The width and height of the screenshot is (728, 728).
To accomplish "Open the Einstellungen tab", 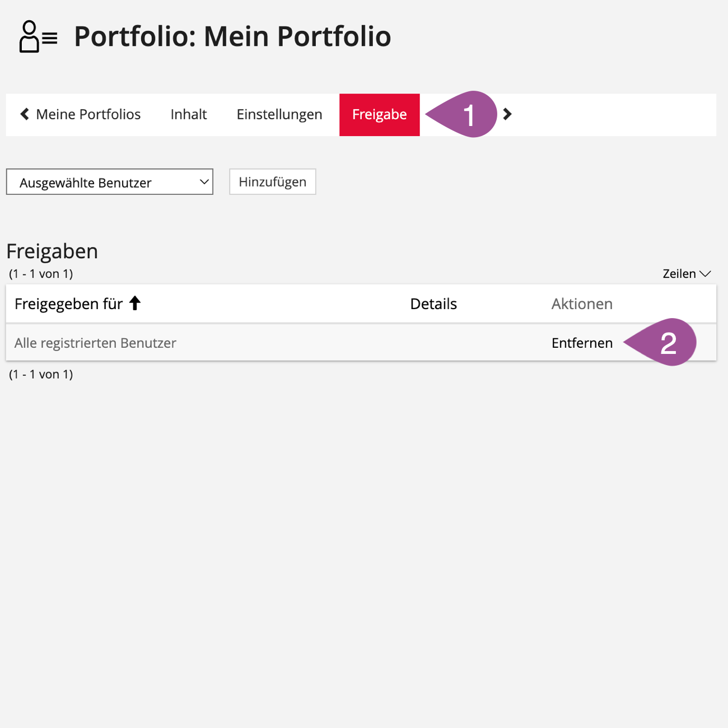I will 279,114.
